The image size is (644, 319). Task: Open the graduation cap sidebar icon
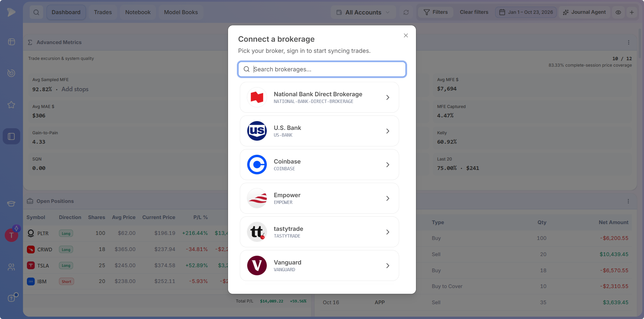[11, 204]
